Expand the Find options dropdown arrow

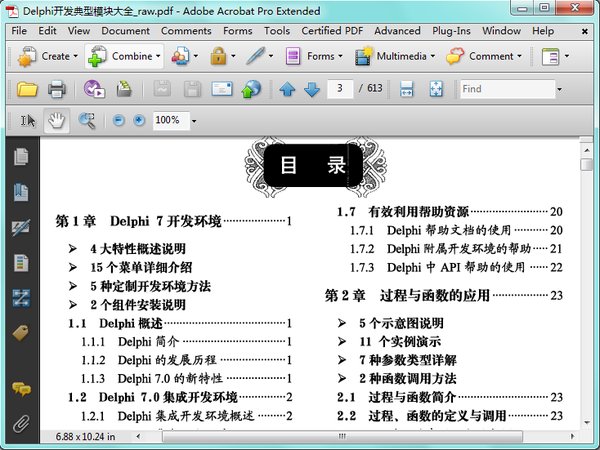coord(559,89)
